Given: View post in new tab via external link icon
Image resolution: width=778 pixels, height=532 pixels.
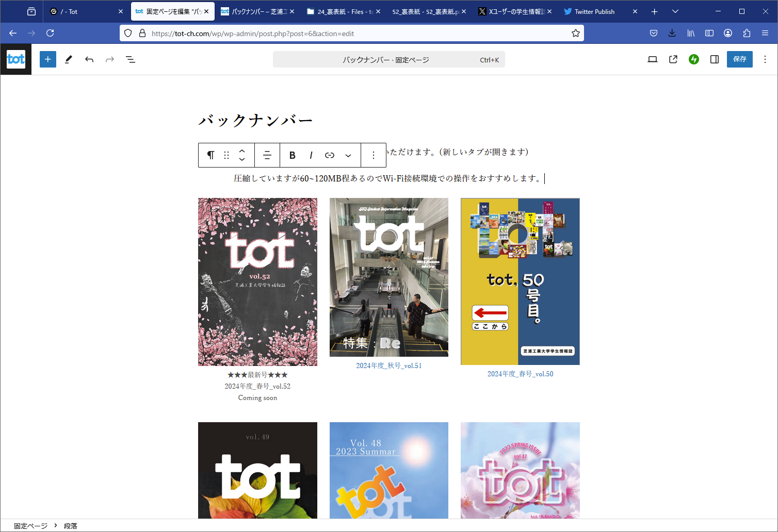Looking at the screenshot, I should pyautogui.click(x=673, y=59).
